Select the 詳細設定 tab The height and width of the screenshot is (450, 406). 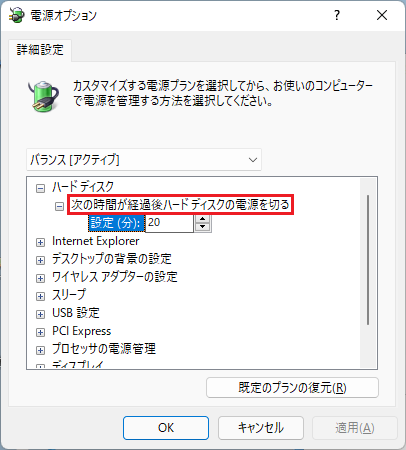(40, 50)
